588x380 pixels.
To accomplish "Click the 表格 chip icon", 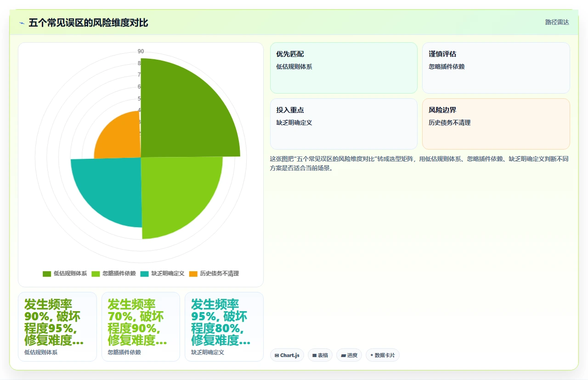I will click(x=314, y=355).
